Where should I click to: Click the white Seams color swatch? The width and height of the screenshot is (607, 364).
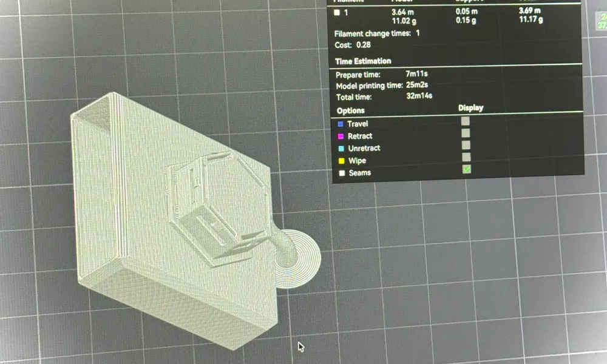(x=342, y=174)
